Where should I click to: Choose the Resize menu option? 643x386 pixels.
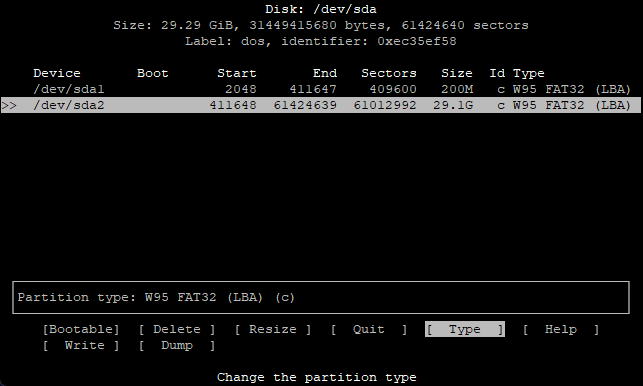pos(273,329)
